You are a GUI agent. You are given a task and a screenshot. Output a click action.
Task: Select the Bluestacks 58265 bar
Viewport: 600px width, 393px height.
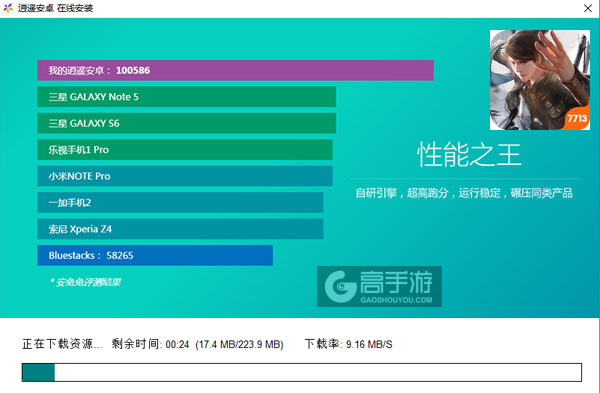click(155, 255)
